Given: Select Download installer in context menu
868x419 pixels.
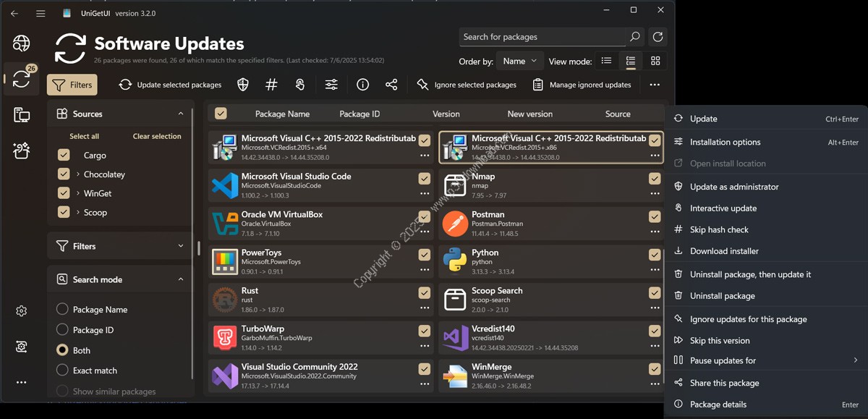Looking at the screenshot, I should (x=724, y=251).
